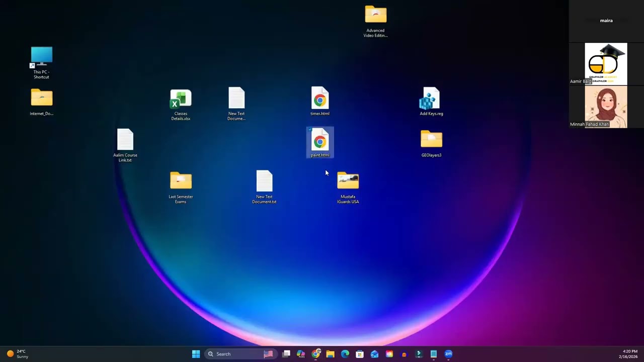The width and height of the screenshot is (644, 362).
Task: Select the Last Semester Exams folder
Action: pyautogui.click(x=181, y=188)
